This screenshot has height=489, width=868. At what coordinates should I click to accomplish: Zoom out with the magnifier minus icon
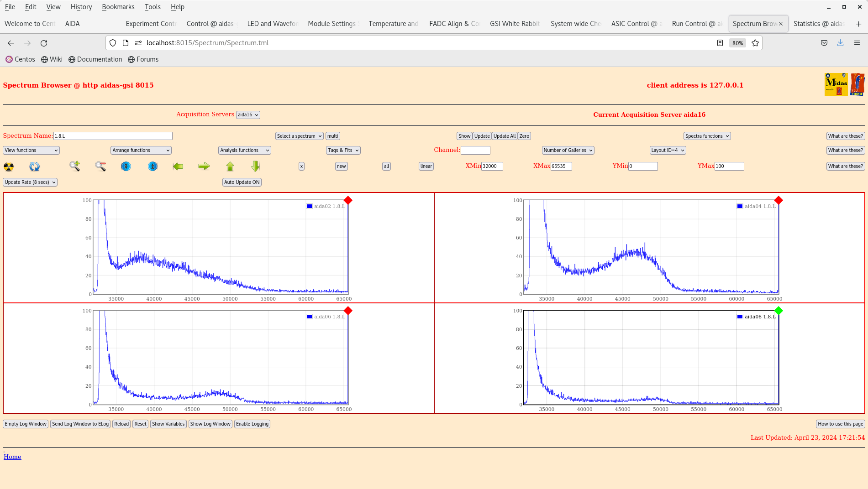pyautogui.click(x=100, y=166)
